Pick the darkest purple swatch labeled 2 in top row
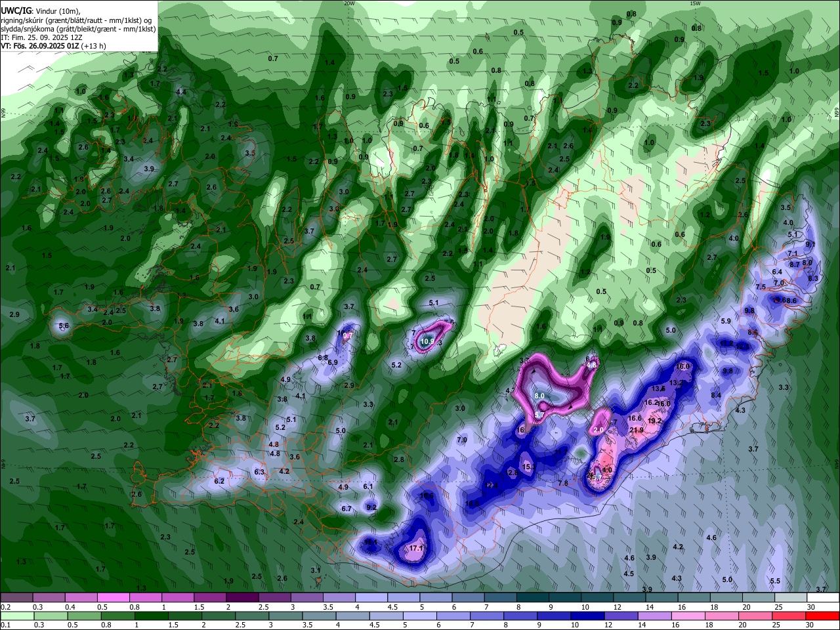 click(242, 598)
